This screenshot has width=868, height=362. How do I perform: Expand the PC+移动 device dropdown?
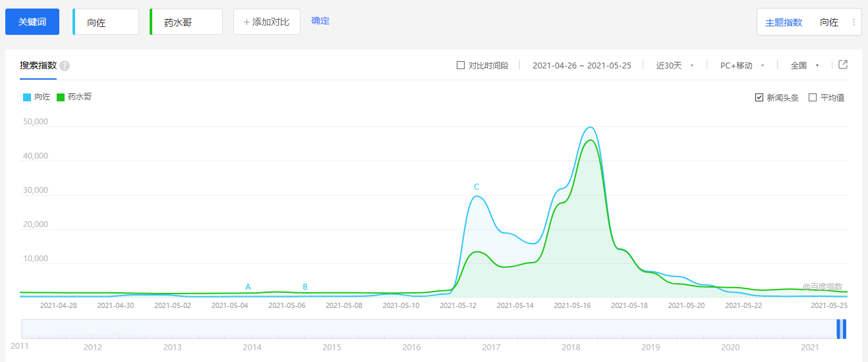tap(741, 66)
